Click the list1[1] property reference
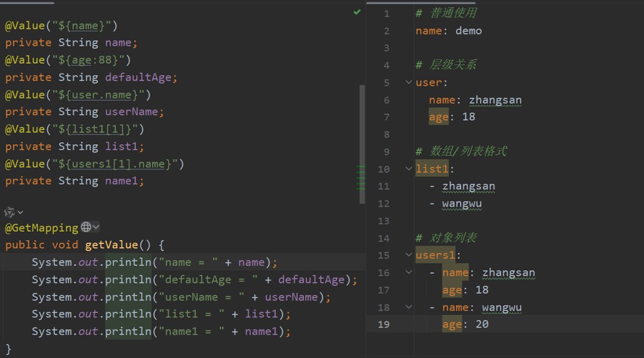This screenshot has height=358, width=644. (98, 129)
